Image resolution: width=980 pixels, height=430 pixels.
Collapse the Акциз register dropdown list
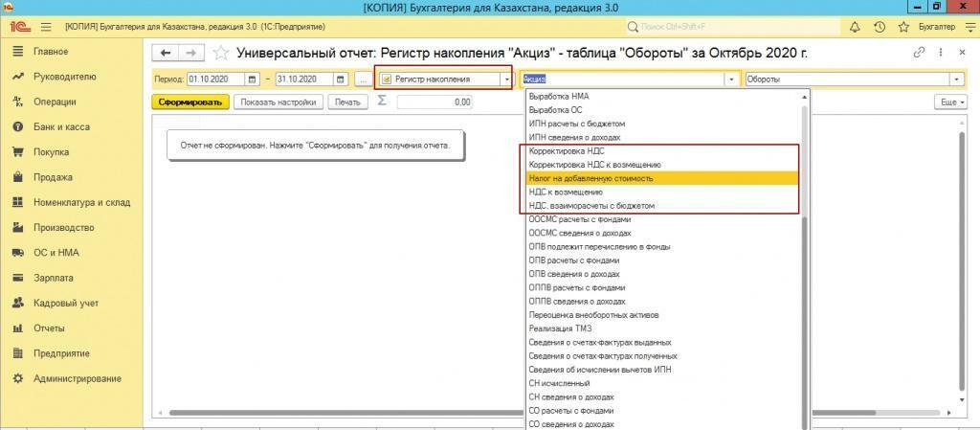click(732, 79)
